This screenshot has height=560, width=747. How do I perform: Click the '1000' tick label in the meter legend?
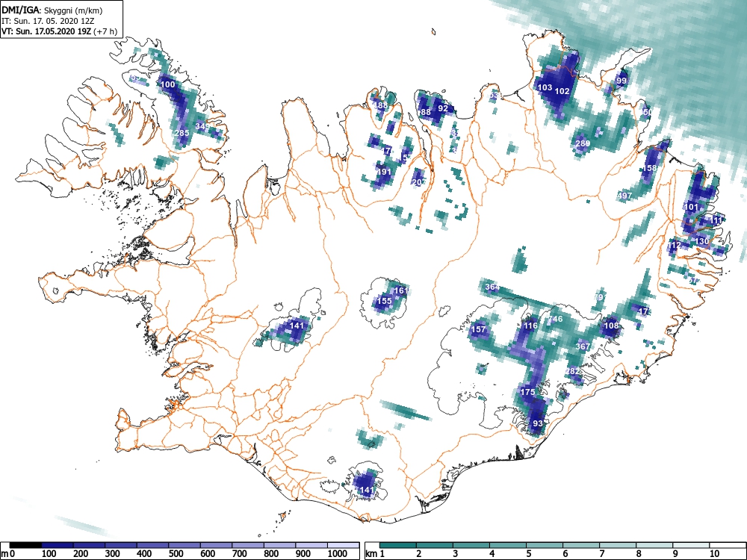(x=338, y=554)
